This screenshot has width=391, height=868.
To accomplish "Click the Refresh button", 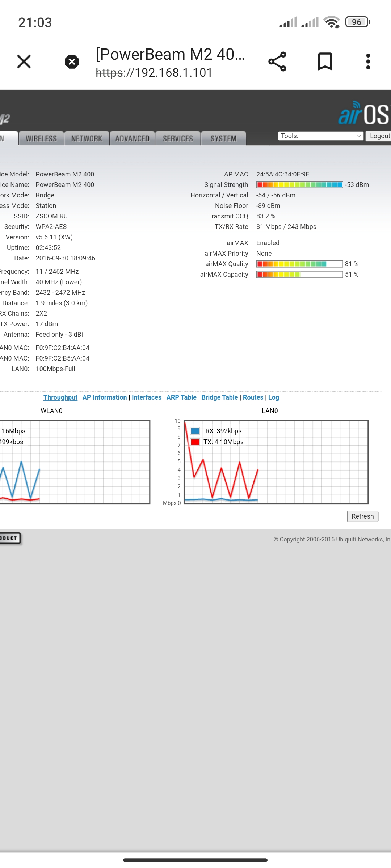I will [x=362, y=516].
